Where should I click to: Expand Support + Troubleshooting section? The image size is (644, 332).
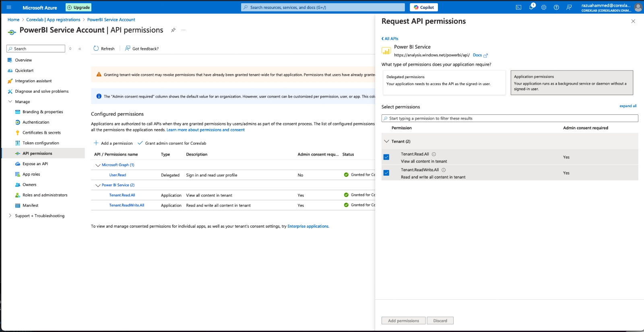tap(10, 216)
